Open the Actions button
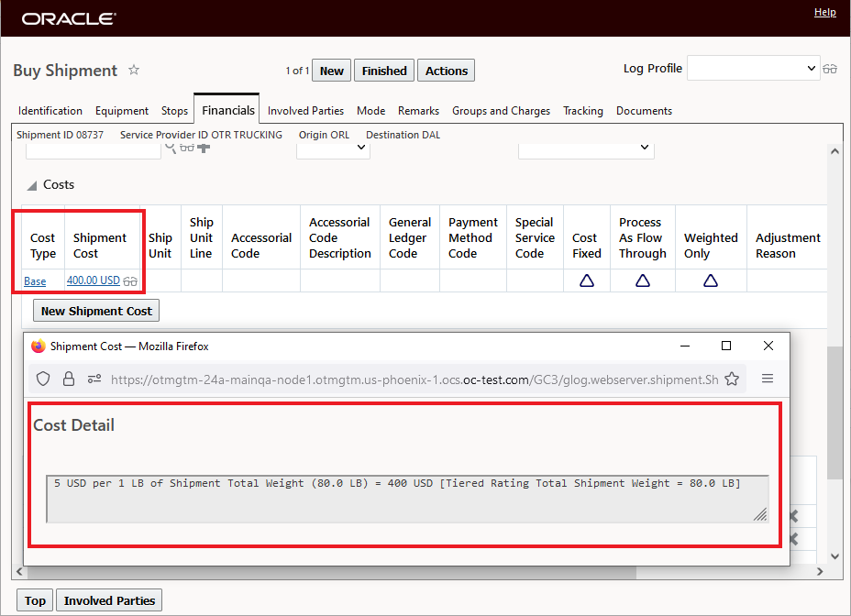 point(446,71)
